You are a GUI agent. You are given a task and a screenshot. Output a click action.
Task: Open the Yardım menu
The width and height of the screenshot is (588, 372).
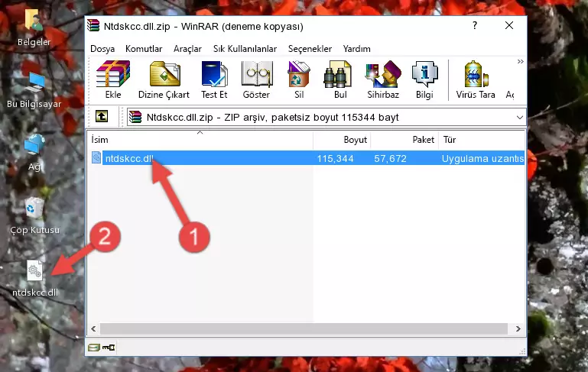tap(356, 49)
